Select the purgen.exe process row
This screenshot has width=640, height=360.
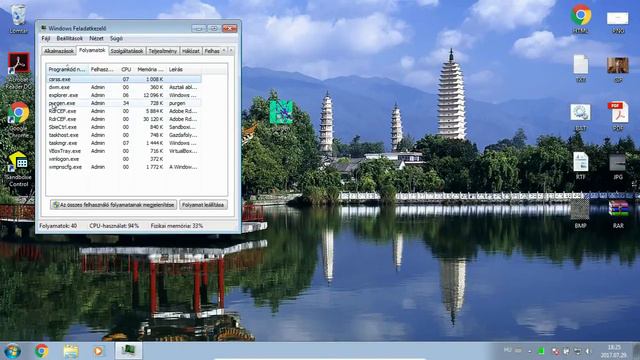click(x=124, y=103)
